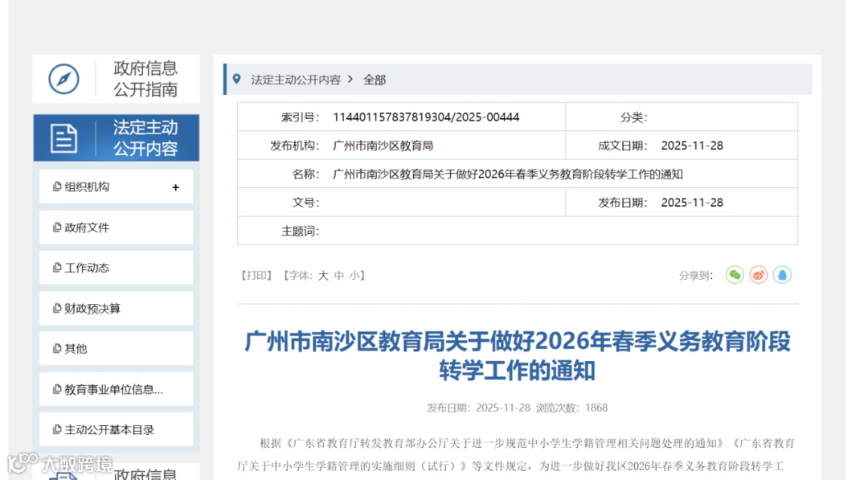
Task: Share the notice via QQ icon
Action: (x=782, y=275)
